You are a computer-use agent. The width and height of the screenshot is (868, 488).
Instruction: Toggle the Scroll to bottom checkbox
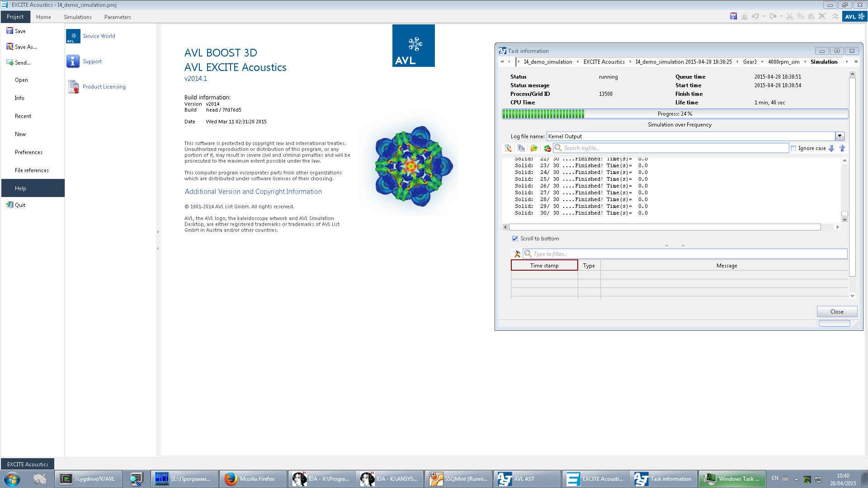515,239
